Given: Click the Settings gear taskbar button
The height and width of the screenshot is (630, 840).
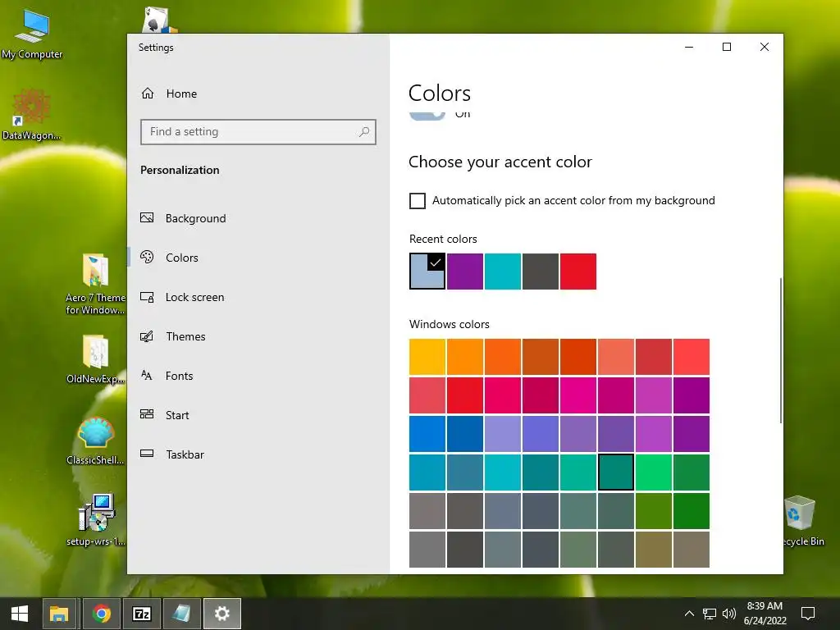Looking at the screenshot, I should (x=221, y=614).
